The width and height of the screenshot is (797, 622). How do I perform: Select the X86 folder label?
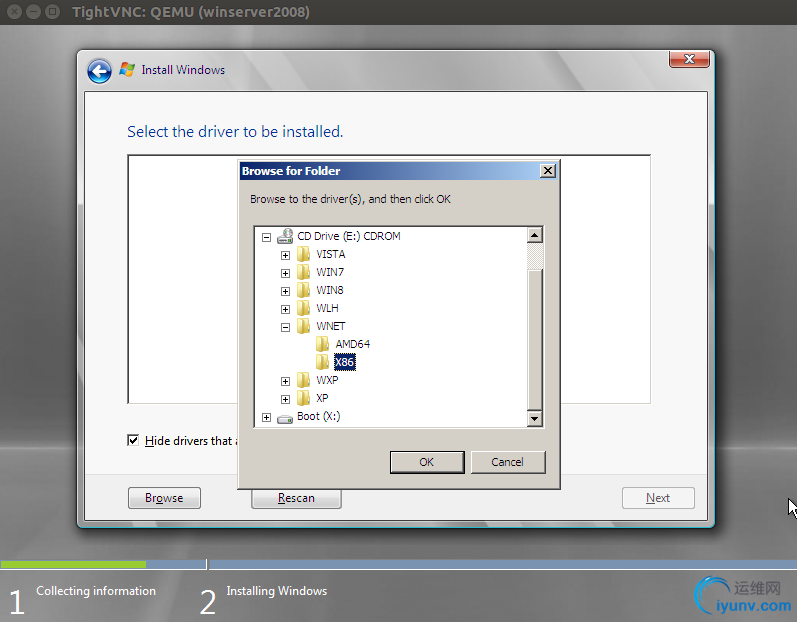(x=345, y=362)
